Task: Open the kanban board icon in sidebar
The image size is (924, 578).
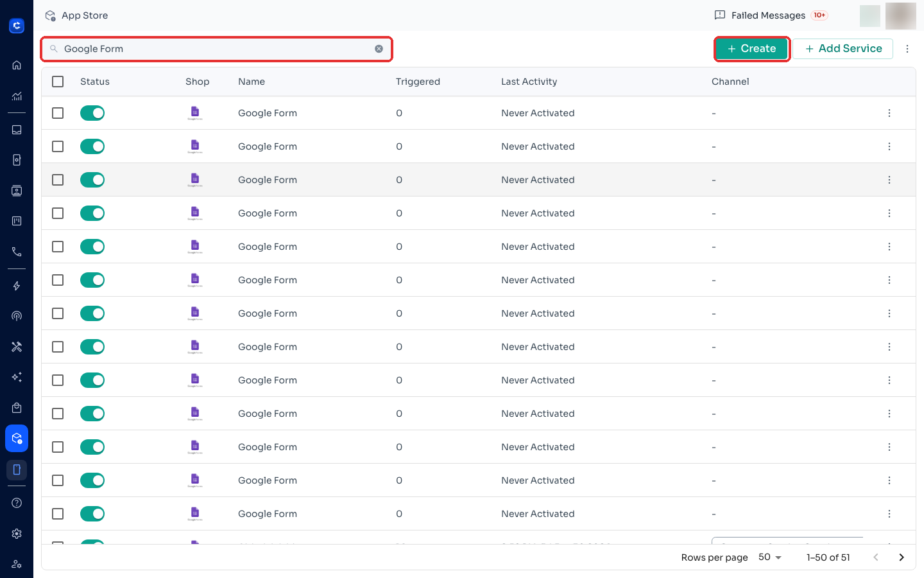Action: 17,221
